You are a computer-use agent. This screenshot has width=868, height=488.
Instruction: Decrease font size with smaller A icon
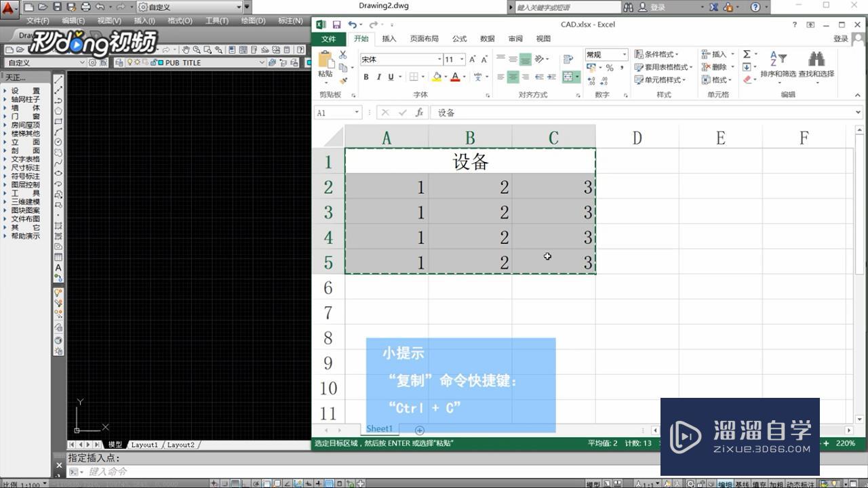(x=485, y=59)
